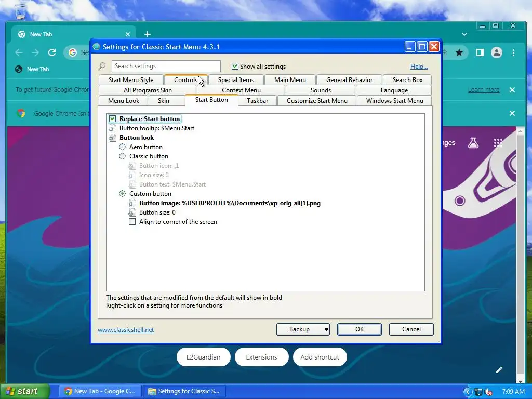Viewport: 532px width, 399px height.
Task: Open the Chrome profile avatar
Action: click(x=496, y=52)
